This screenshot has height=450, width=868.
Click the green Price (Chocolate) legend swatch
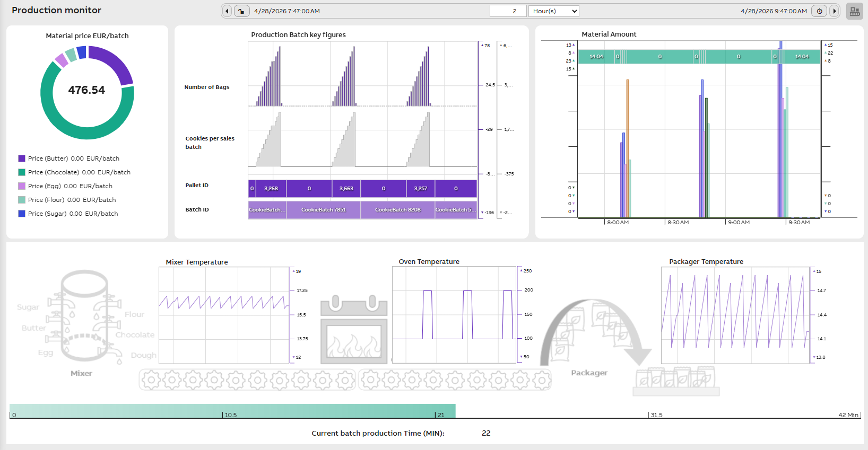pos(22,172)
